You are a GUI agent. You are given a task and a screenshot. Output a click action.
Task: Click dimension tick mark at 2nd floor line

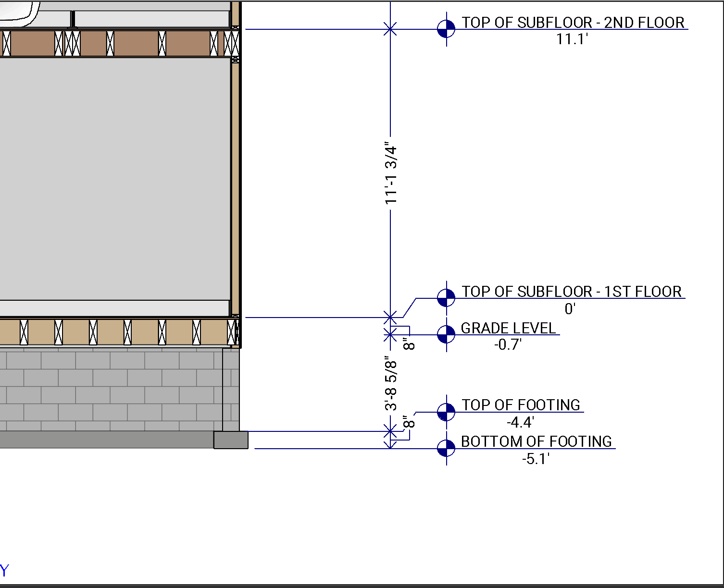[x=390, y=29]
